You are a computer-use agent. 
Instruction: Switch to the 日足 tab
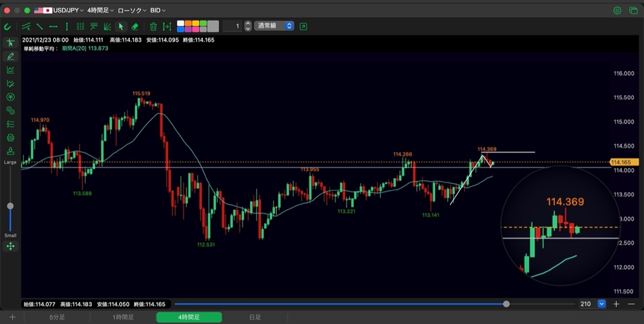[255, 318]
